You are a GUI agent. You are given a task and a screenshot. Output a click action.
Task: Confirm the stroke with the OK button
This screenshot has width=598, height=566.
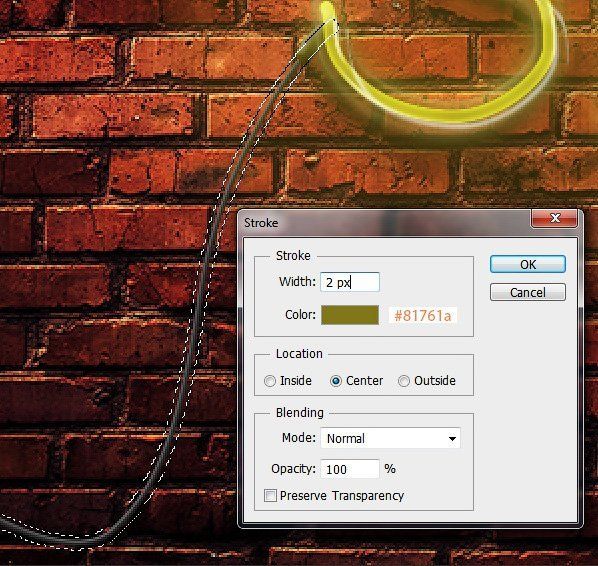(x=527, y=264)
